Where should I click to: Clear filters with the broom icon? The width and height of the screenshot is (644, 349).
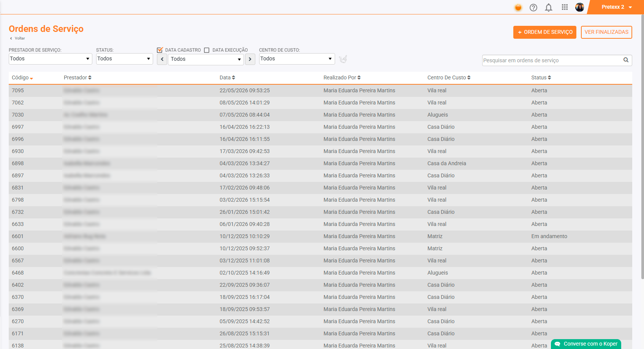coord(343,59)
